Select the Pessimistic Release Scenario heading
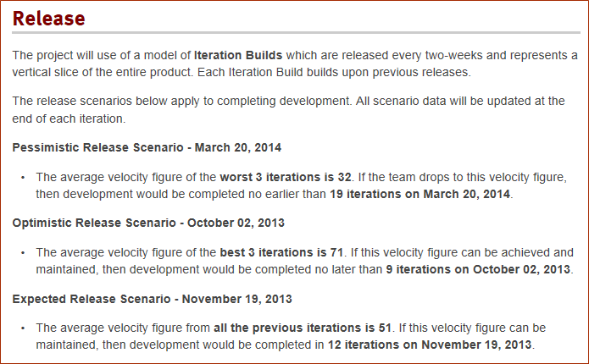Viewport: 589px width, 364px height. tap(147, 147)
